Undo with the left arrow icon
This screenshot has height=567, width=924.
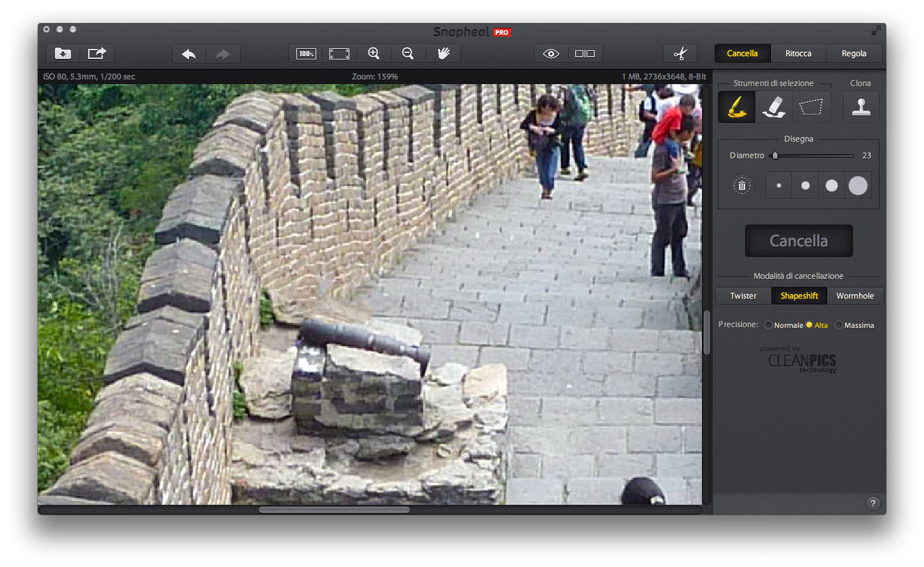(x=189, y=54)
